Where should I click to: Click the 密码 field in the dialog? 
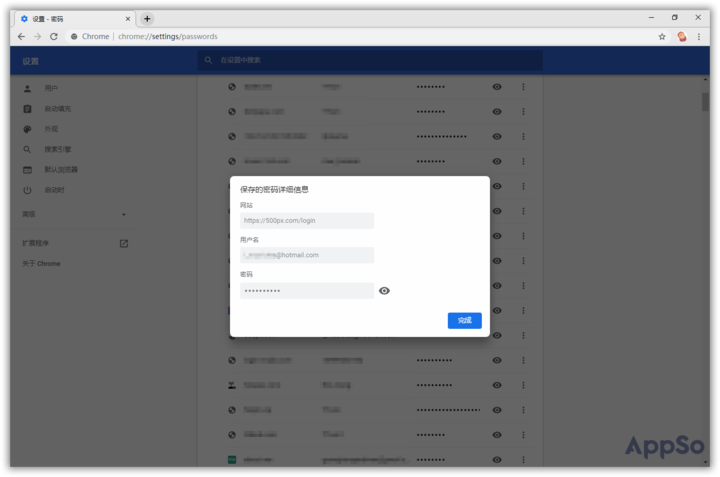click(x=307, y=291)
